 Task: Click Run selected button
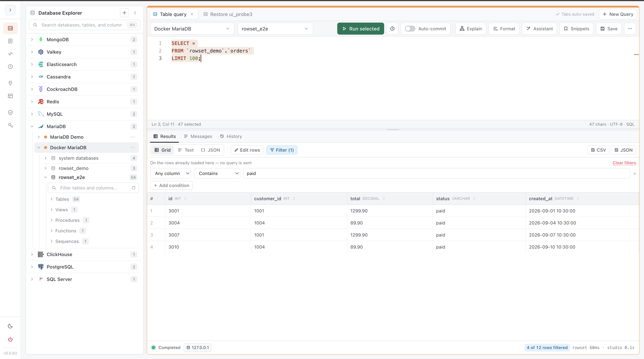pos(360,29)
